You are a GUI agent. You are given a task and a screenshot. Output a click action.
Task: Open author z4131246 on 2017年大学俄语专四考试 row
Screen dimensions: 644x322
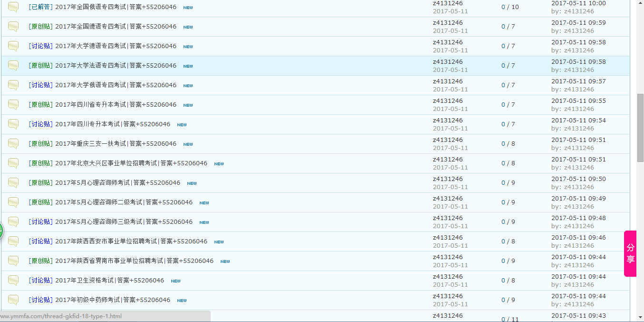coord(448,81)
